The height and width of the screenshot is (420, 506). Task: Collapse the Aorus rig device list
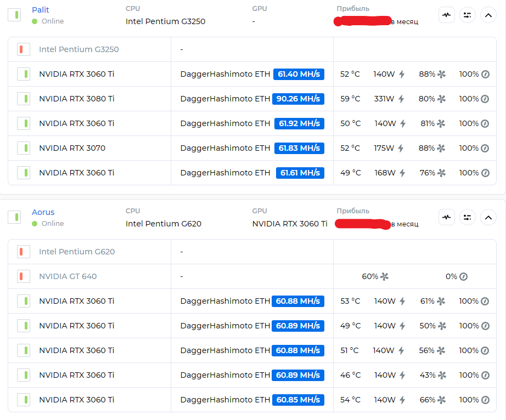[x=488, y=217]
